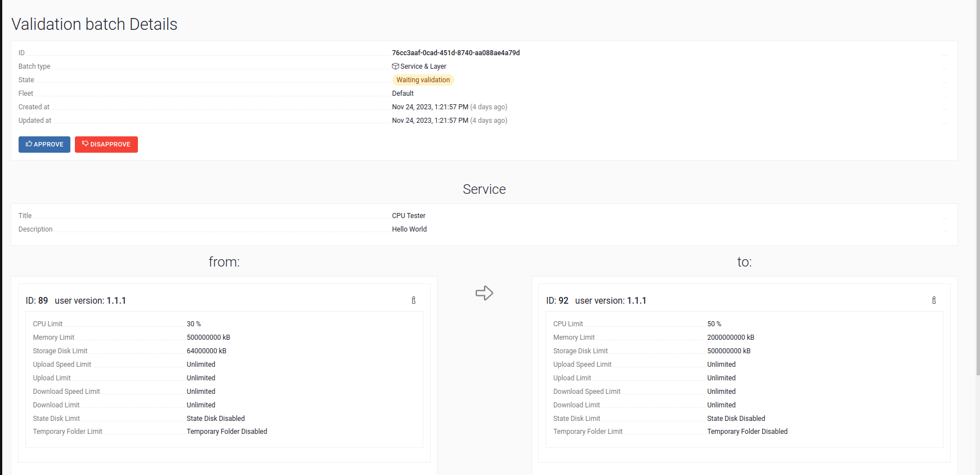Screen dimensions: 980x475
Task: Click the Waiting validation status badge
Action: (x=423, y=80)
